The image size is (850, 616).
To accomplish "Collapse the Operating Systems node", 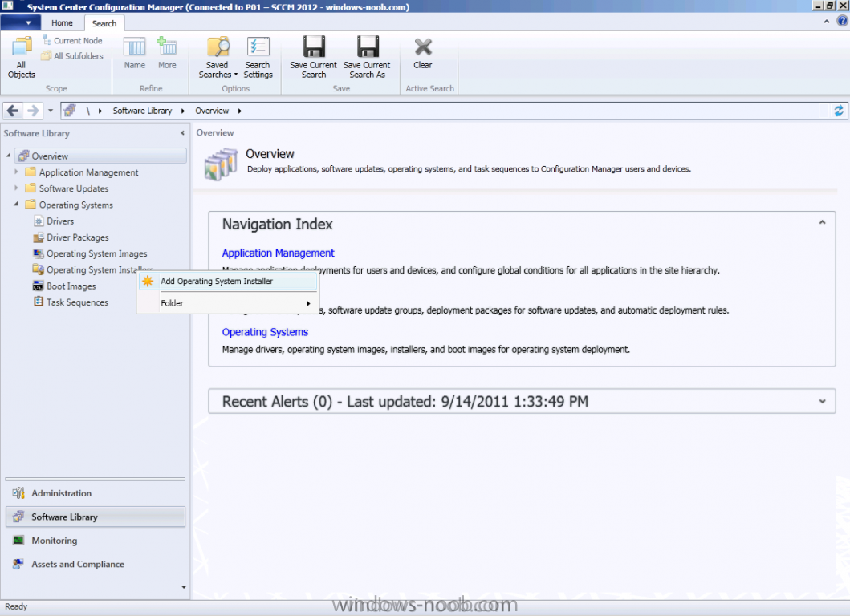I will (16, 205).
